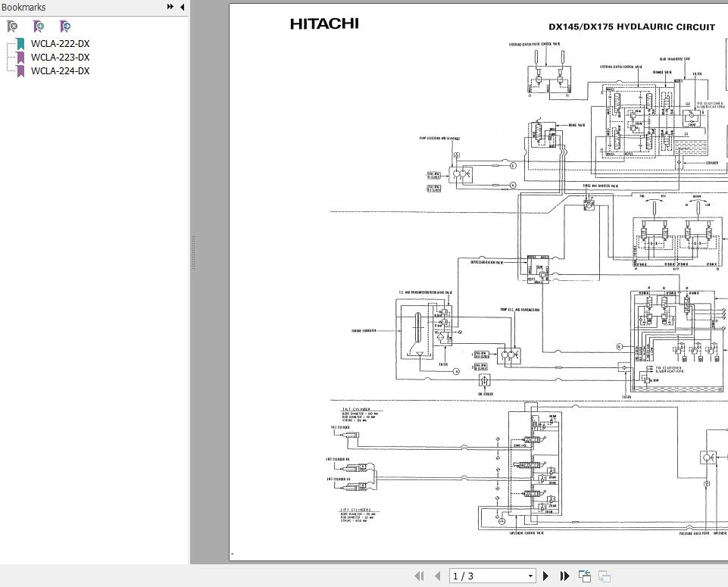Click the delete bookmark icon
Image resolution: width=728 pixels, height=587 pixels.
[x=13, y=27]
